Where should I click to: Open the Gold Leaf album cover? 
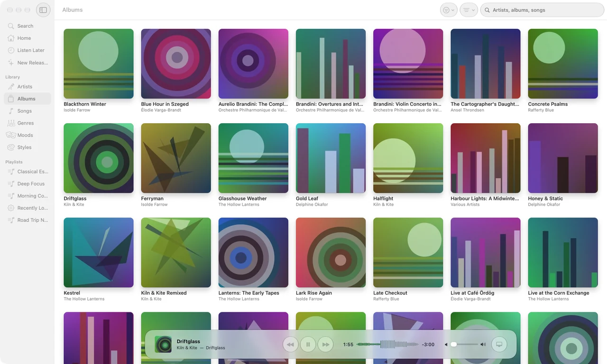coord(331,158)
